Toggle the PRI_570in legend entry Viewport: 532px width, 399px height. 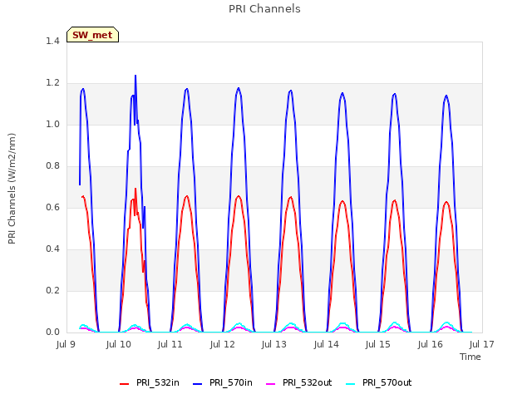pos(223,383)
